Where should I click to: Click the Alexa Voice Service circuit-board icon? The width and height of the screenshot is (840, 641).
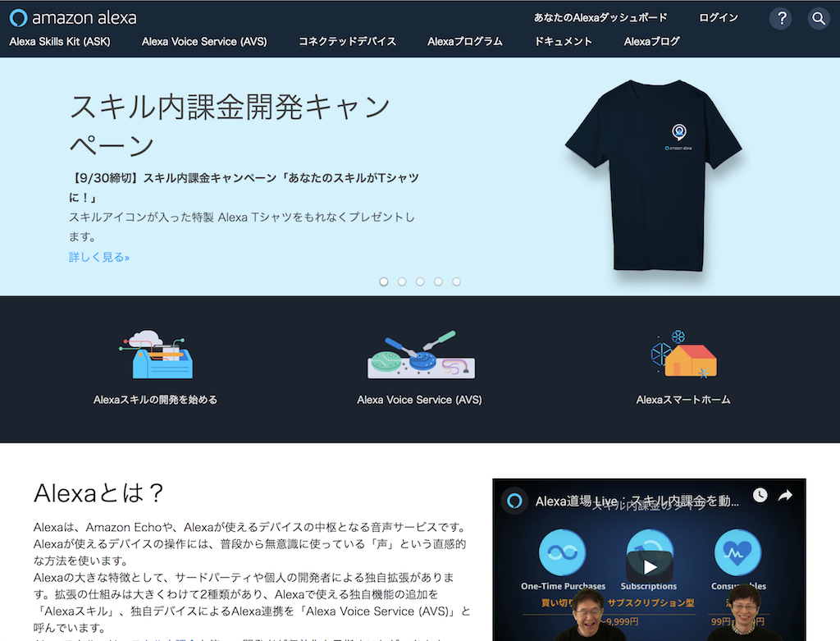(x=421, y=355)
